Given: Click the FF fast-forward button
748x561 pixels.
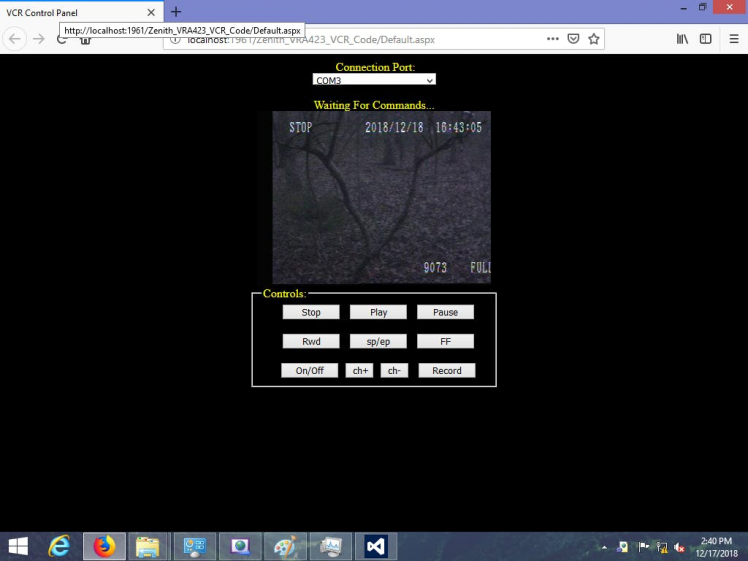Looking at the screenshot, I should [x=445, y=341].
